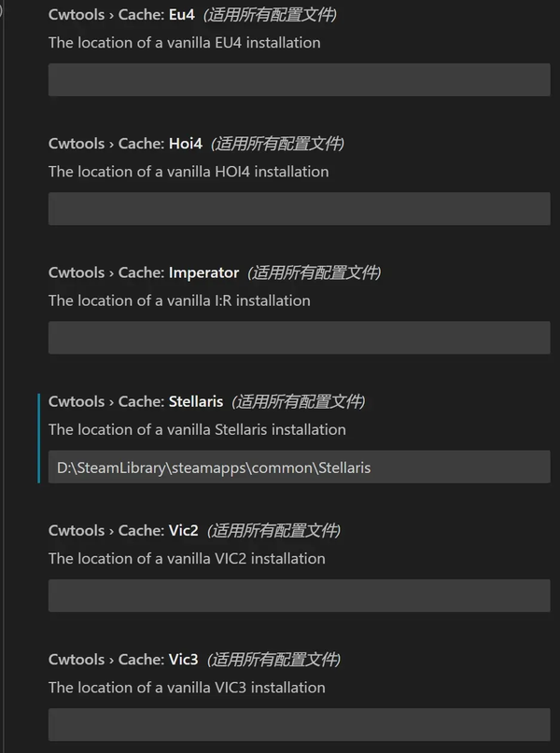Click the "Cwtools › Cache: Imperator" setting heading
This screenshot has width=560, height=753.
tap(144, 272)
